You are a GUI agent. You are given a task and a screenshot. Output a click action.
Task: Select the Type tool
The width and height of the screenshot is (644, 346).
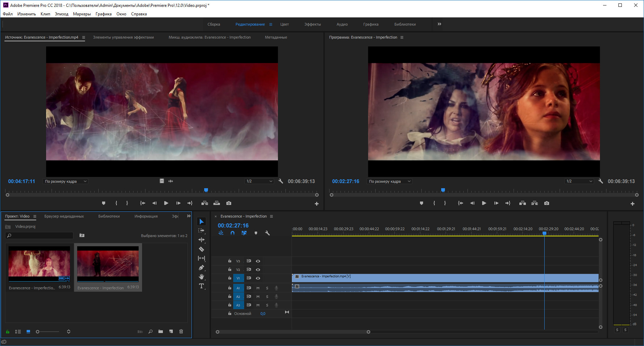click(x=201, y=286)
